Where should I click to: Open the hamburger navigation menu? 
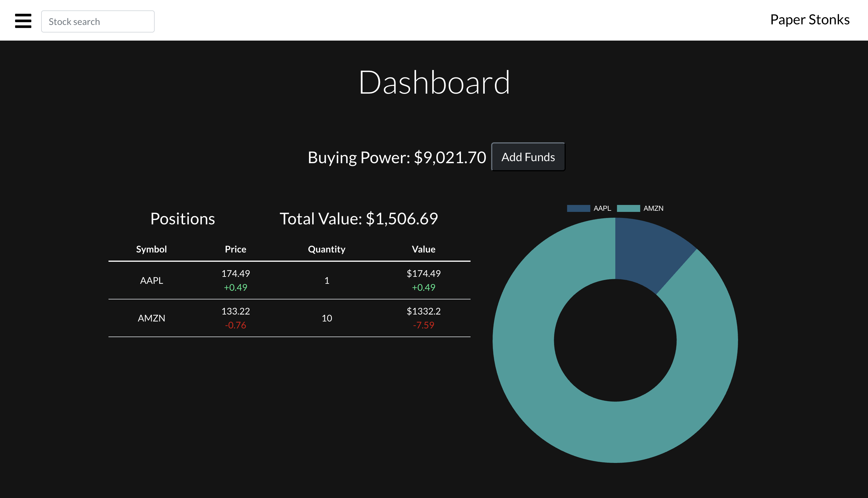(23, 21)
